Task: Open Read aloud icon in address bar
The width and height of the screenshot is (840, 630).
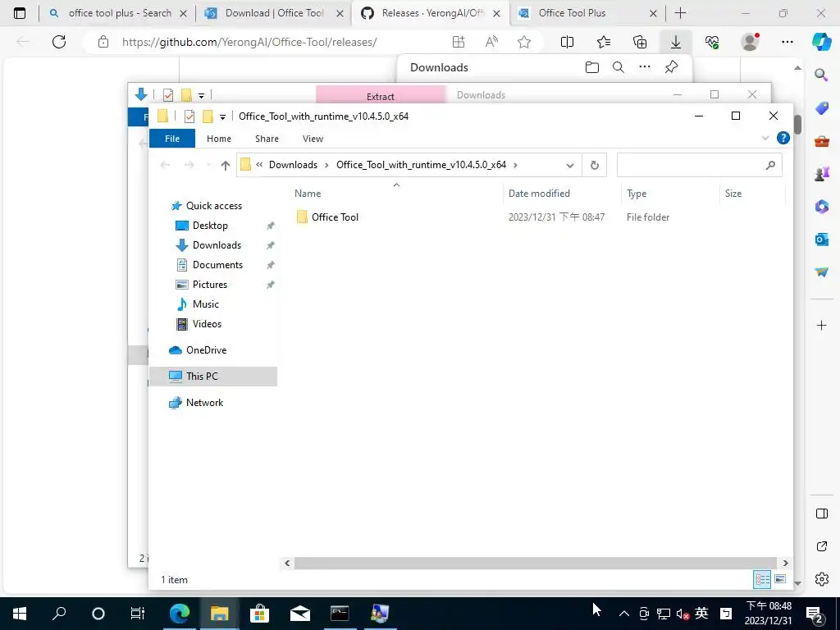Action: 491,42
